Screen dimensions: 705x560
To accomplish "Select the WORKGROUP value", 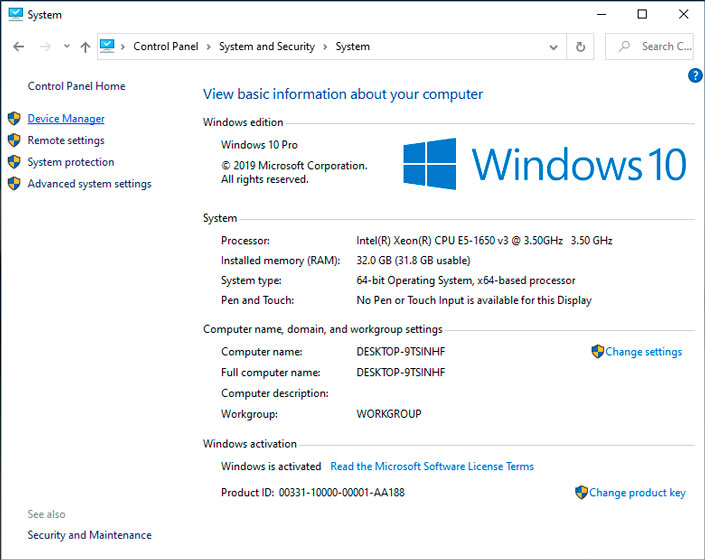I will (389, 413).
